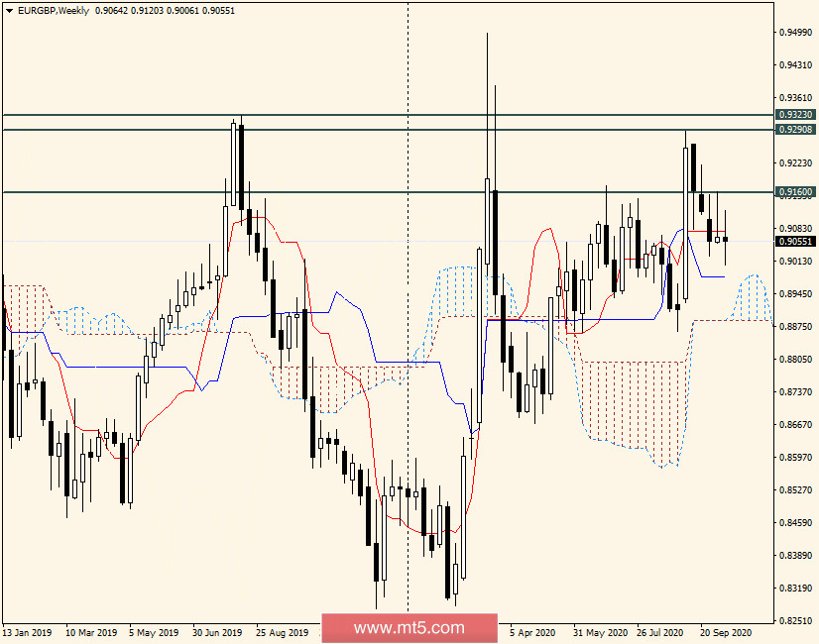Click the 26 Jul 2020 date label

[x=659, y=633]
